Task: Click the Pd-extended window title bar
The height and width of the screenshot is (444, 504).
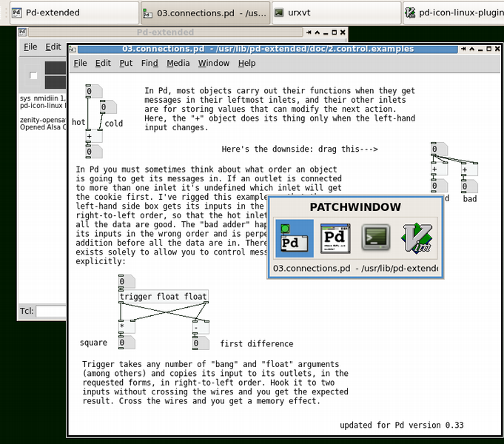Action: (165, 32)
